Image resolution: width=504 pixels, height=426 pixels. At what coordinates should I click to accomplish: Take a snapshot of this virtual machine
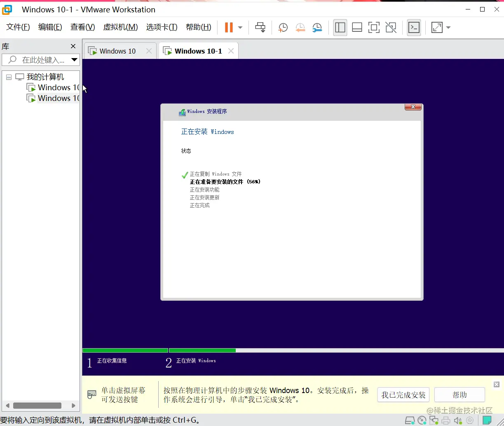click(283, 28)
